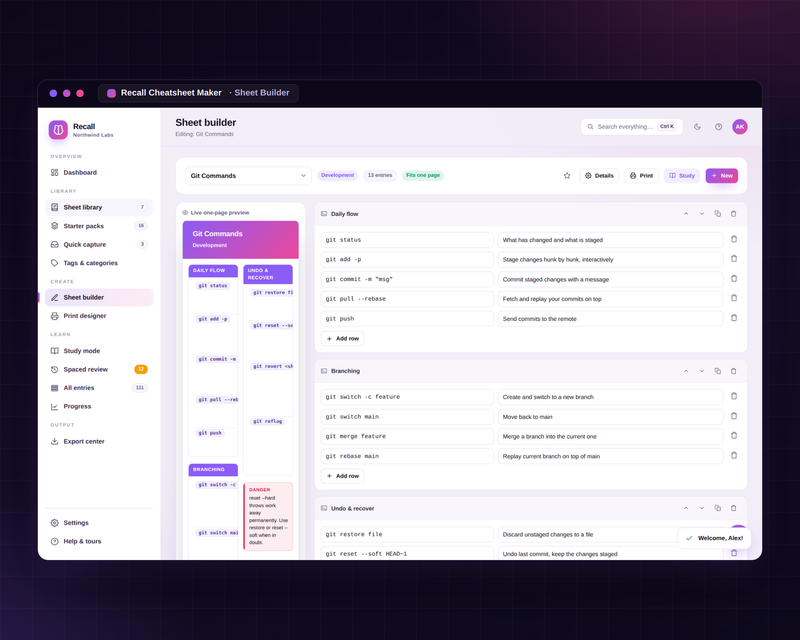Open Print designer in the sidebar
This screenshot has height=640, width=800.
(99, 316)
